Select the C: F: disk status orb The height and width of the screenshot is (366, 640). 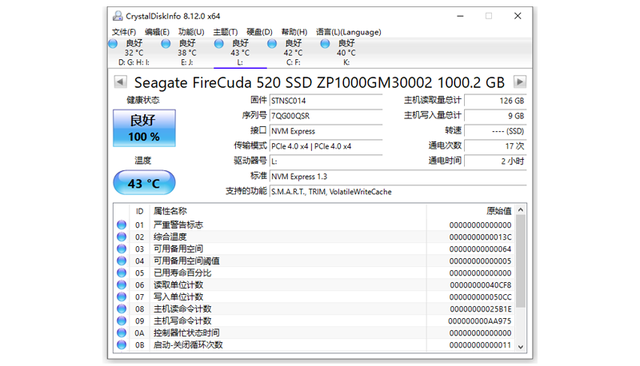(x=272, y=44)
